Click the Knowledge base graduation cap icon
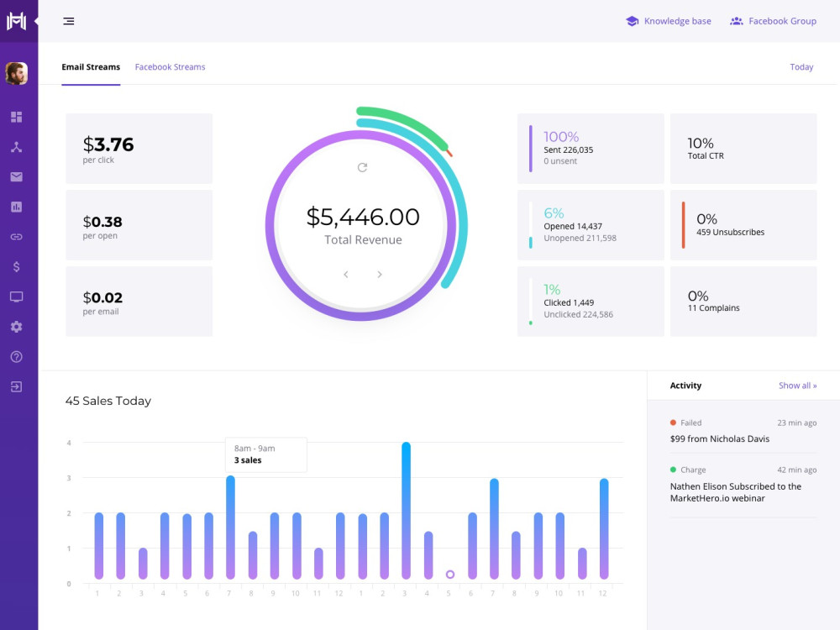840x630 pixels. (633, 22)
